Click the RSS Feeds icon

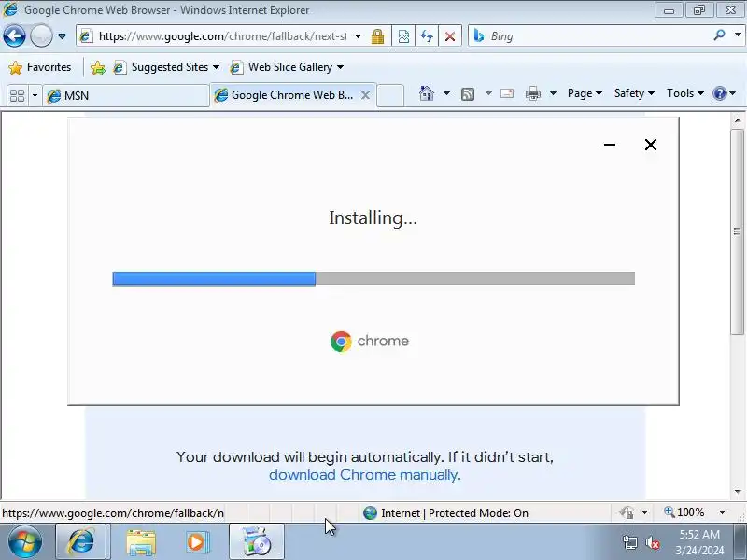pyautogui.click(x=468, y=94)
